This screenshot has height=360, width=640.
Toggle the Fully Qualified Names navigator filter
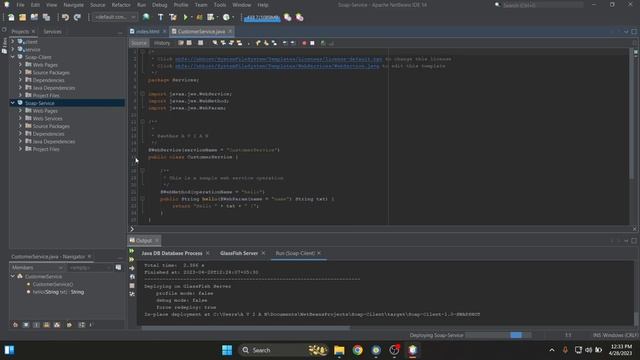click(69, 325)
